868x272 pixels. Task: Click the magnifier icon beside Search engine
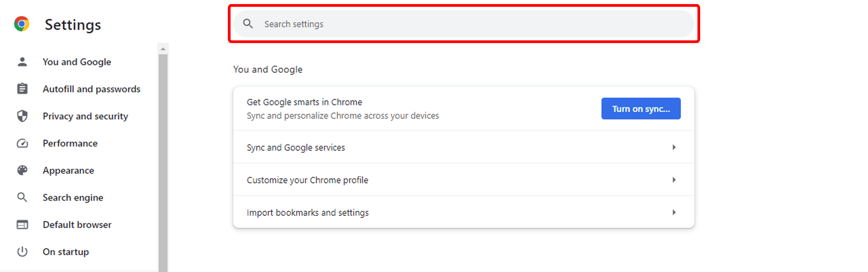pos(22,197)
